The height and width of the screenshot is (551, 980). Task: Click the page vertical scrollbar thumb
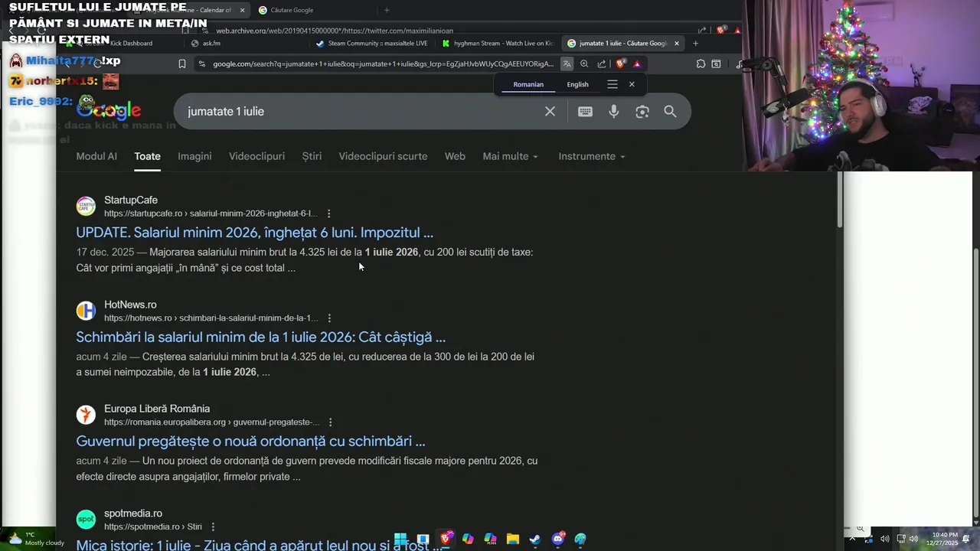(x=840, y=200)
